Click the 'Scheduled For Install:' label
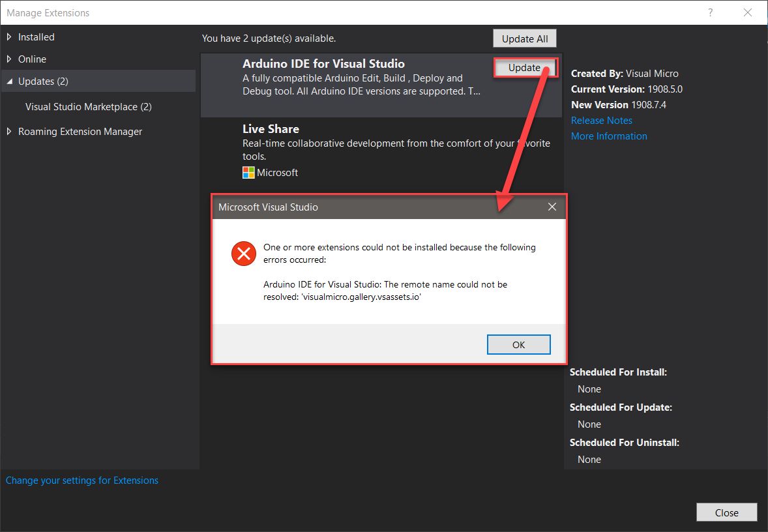 (618, 372)
